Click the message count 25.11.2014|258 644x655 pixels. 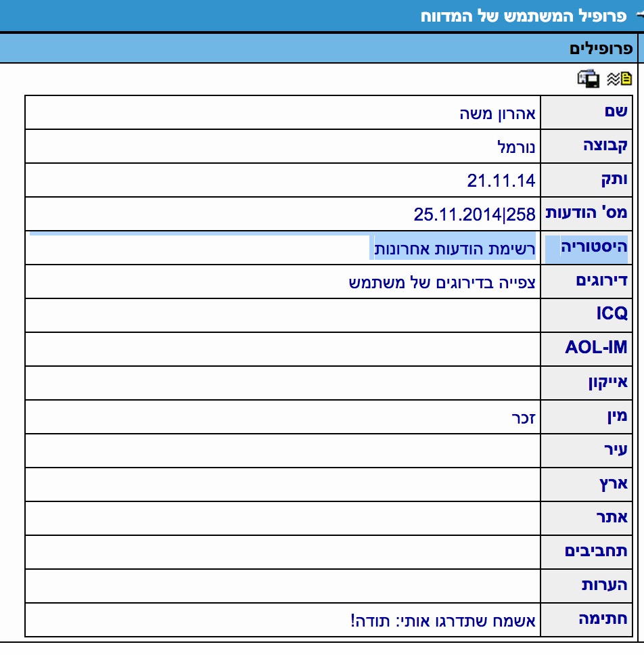474,214
